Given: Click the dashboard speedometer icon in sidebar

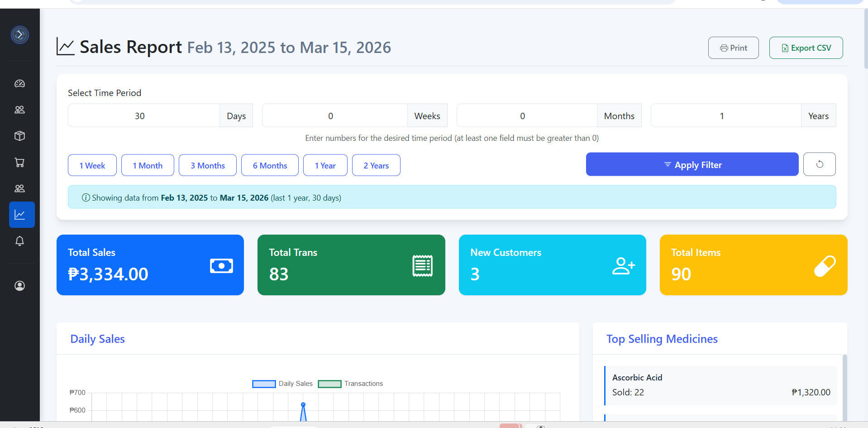Looking at the screenshot, I should 19,83.
